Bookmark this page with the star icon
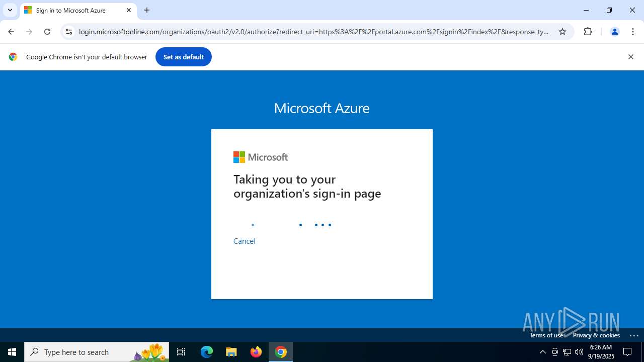The height and width of the screenshot is (362, 644). [562, 32]
